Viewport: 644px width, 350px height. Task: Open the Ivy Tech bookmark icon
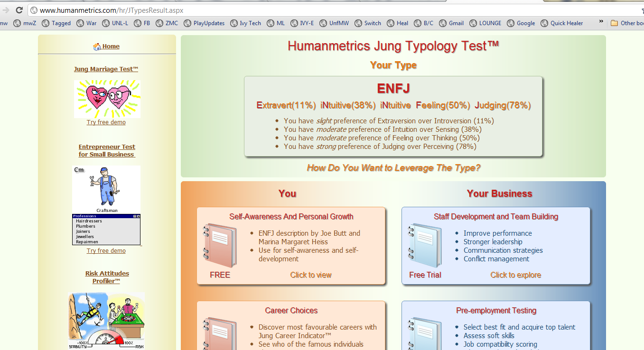[x=233, y=22]
